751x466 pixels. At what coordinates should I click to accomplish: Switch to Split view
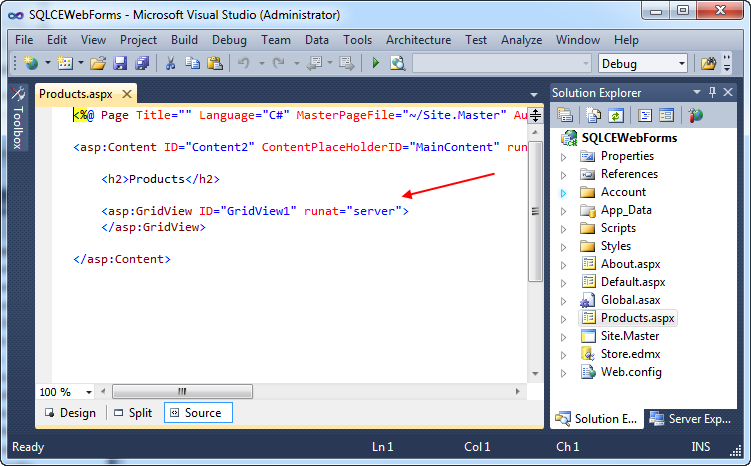(x=133, y=413)
